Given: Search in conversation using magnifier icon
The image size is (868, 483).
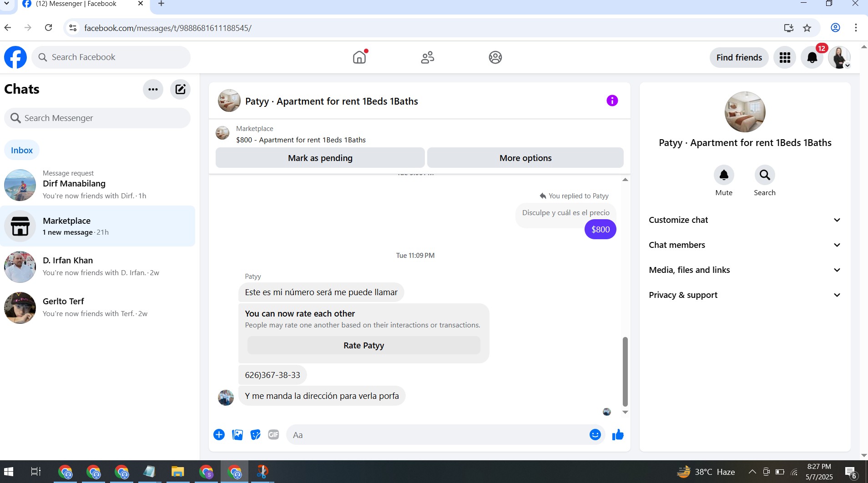Looking at the screenshot, I should [x=765, y=175].
